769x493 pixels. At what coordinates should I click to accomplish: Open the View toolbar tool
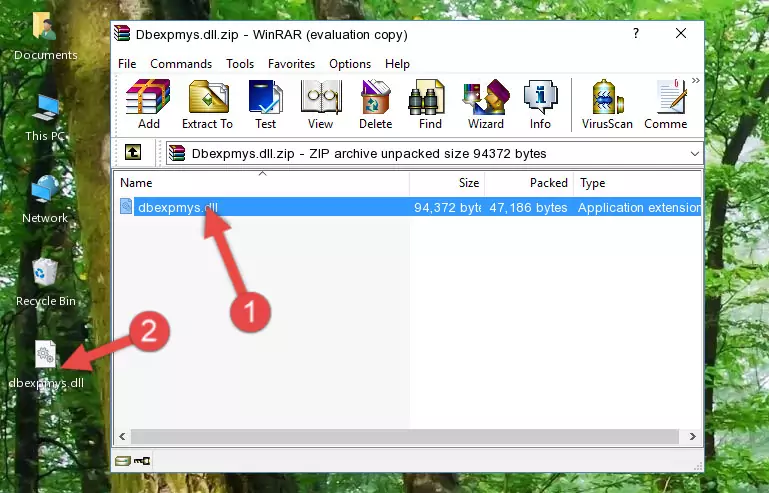coord(321,104)
